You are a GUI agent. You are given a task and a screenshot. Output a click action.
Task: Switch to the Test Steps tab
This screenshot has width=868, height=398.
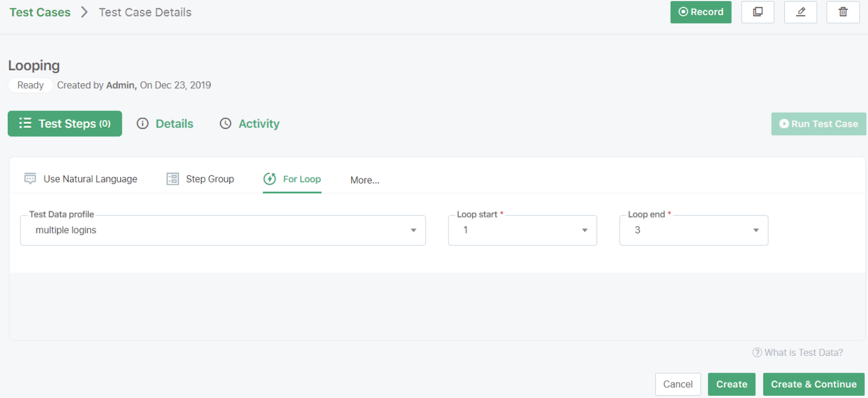[x=65, y=124]
